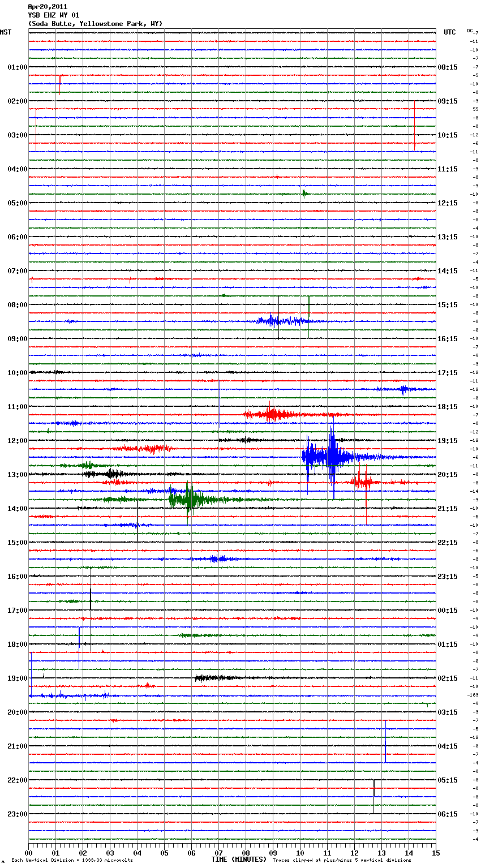Click the "14:15" UTC time label
The height and width of the screenshot is (868, 481).
pos(448,271)
